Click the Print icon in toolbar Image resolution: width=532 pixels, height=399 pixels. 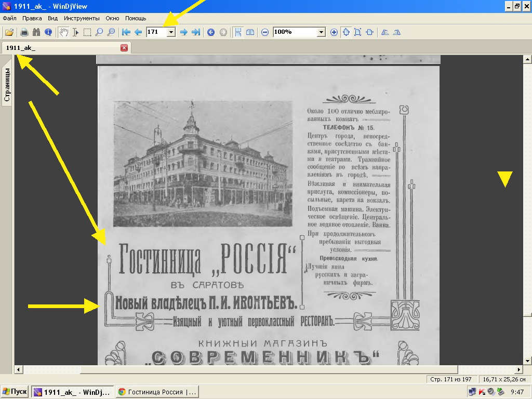[x=24, y=32]
